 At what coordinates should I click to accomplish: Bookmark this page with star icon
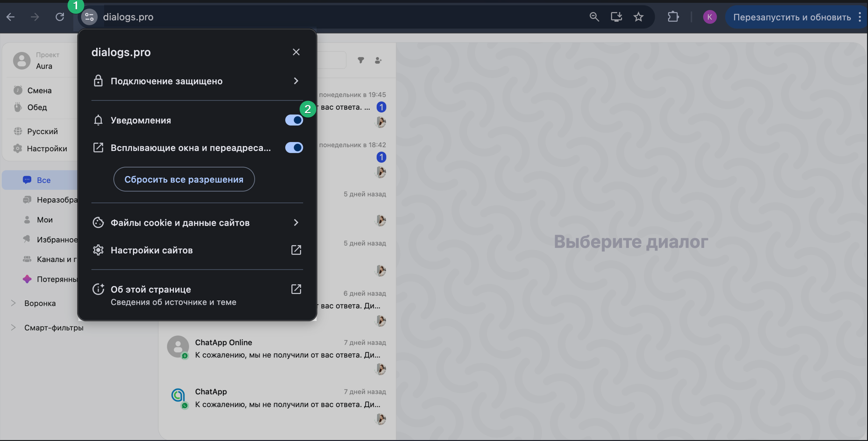(638, 17)
